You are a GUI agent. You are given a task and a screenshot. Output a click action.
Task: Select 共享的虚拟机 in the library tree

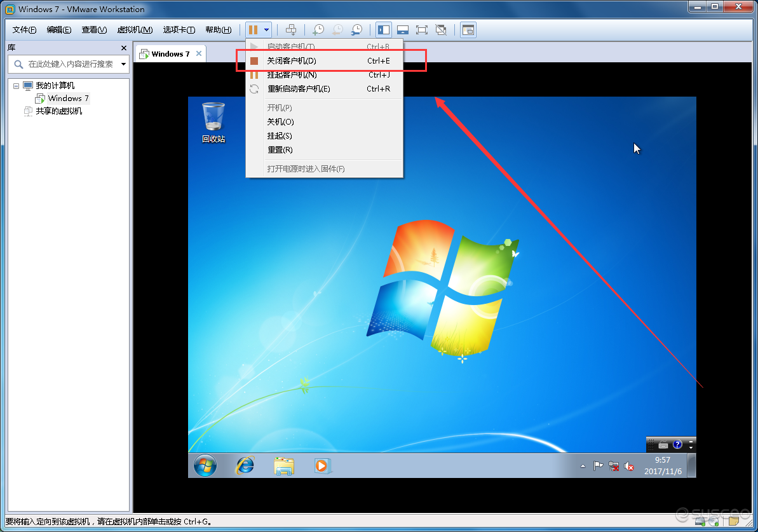point(59,111)
